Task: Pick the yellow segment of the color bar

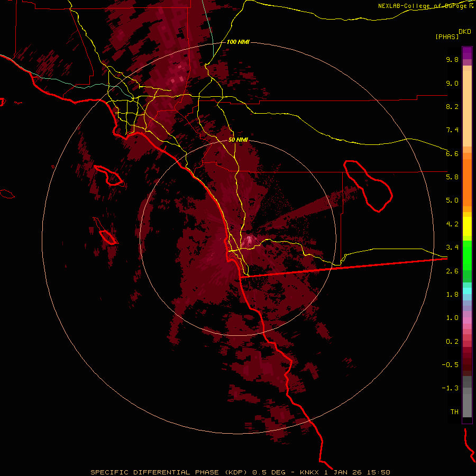Action: pos(467,226)
